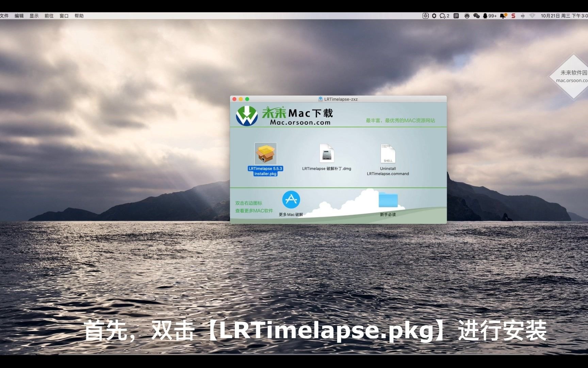This screenshot has height=368, width=588.
Task: Open the WeChat menu bar icon
Action: coord(476,16)
